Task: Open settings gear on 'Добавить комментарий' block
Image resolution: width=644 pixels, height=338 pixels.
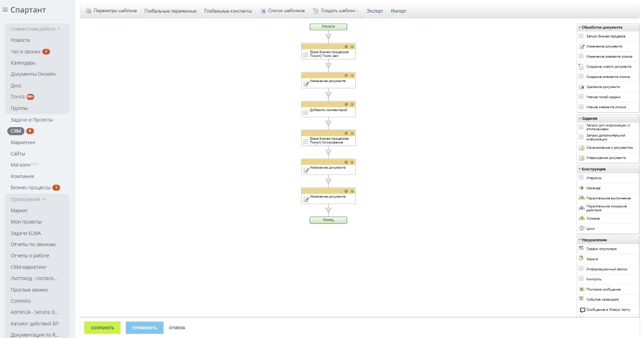Action: point(346,104)
